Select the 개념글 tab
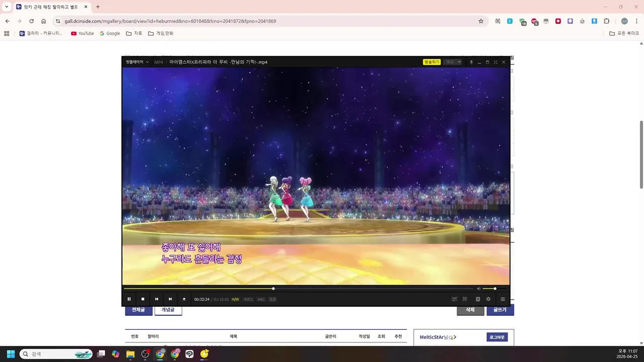The image size is (644, 362). point(168,310)
